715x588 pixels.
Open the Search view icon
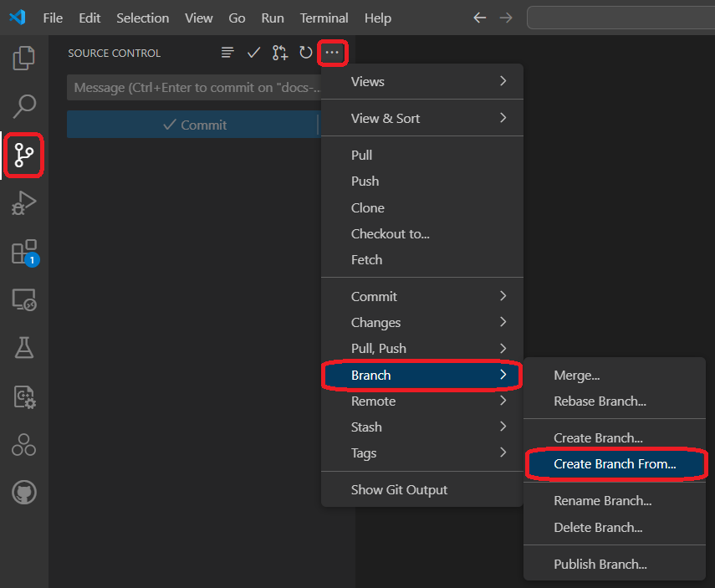(24, 106)
